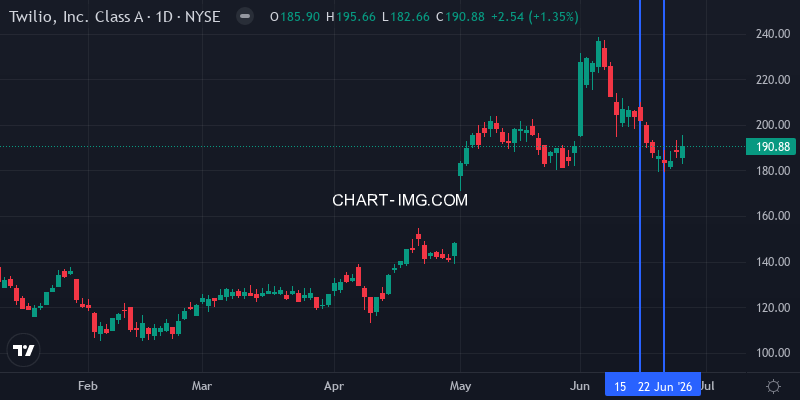Click the H195.66 high value
This screenshot has width=800, height=400.
pos(350,17)
